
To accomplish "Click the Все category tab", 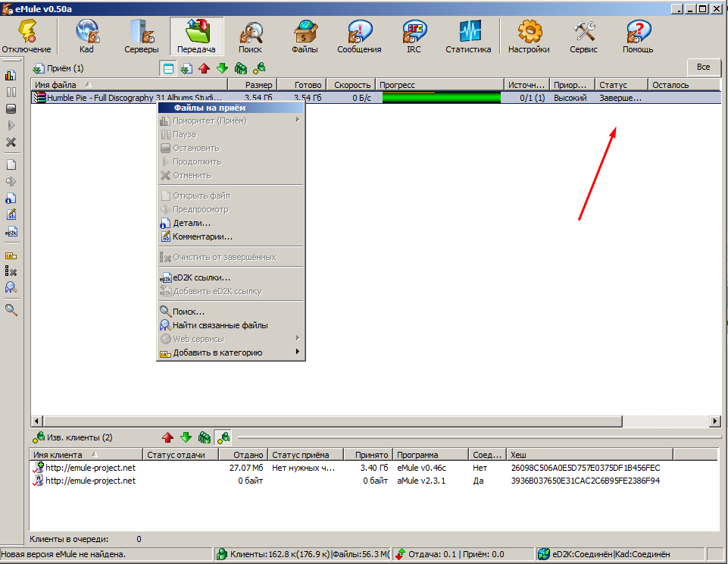I will pos(704,67).
